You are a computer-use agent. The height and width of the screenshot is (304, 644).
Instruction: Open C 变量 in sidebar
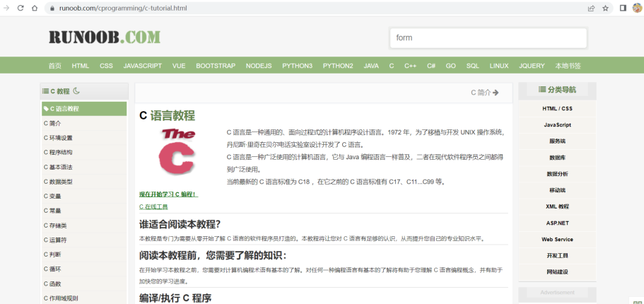[x=84, y=196]
